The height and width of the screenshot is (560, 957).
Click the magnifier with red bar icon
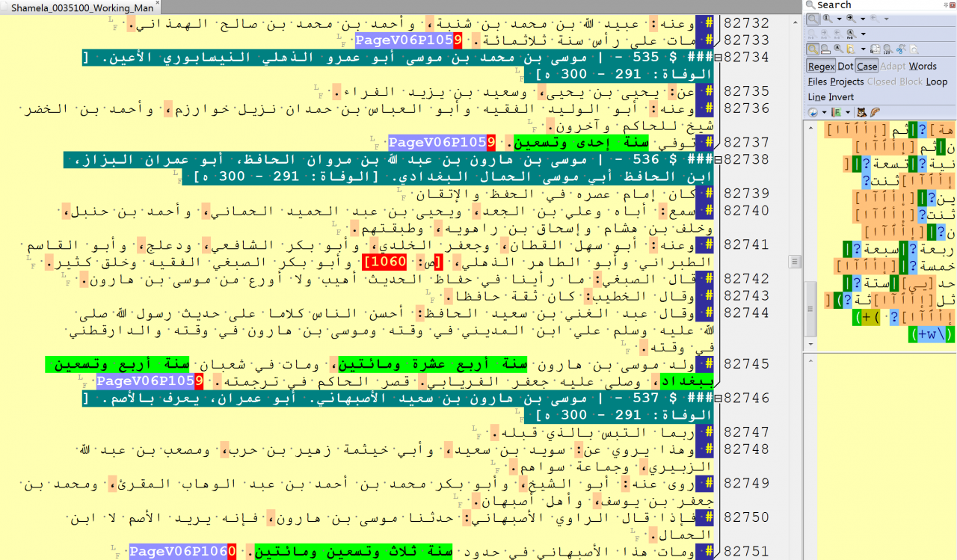tap(825, 49)
